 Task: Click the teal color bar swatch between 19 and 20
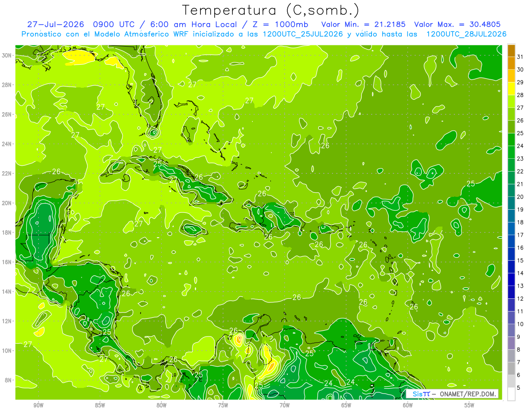point(512,203)
